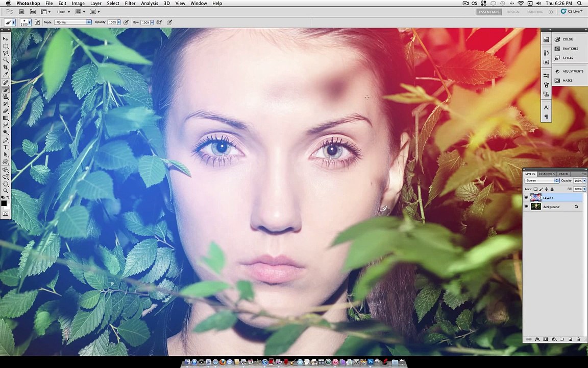Select the History Brush tool

coord(6,103)
